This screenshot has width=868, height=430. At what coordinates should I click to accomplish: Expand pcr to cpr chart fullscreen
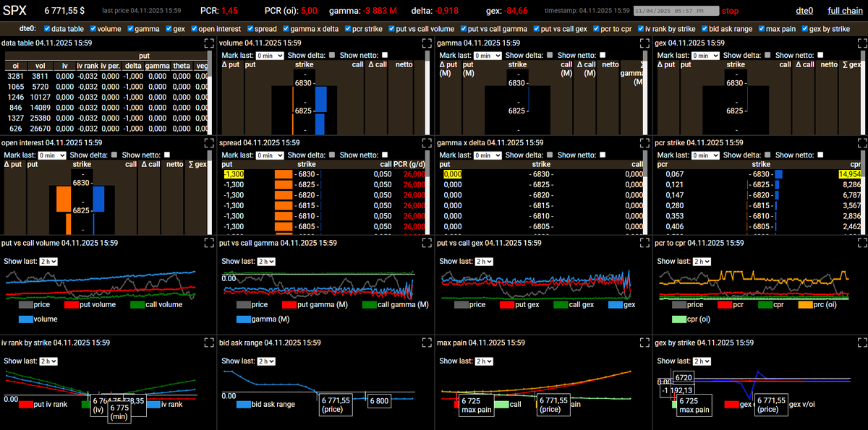pos(862,244)
